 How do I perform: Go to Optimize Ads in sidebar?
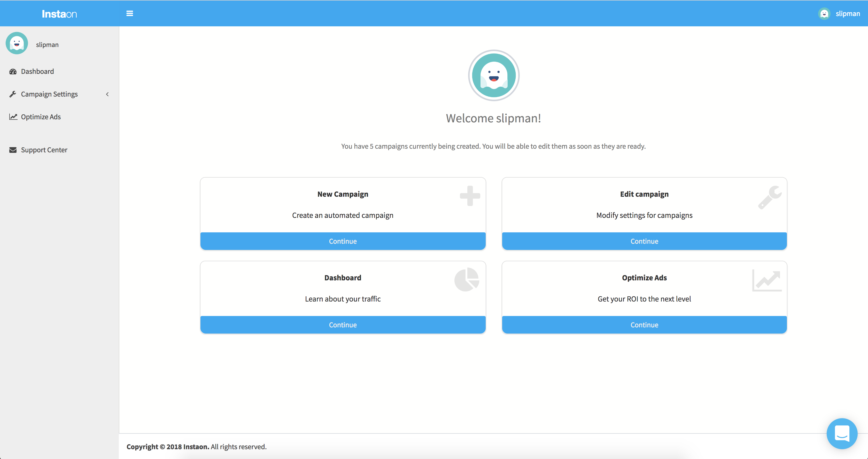[x=41, y=117]
